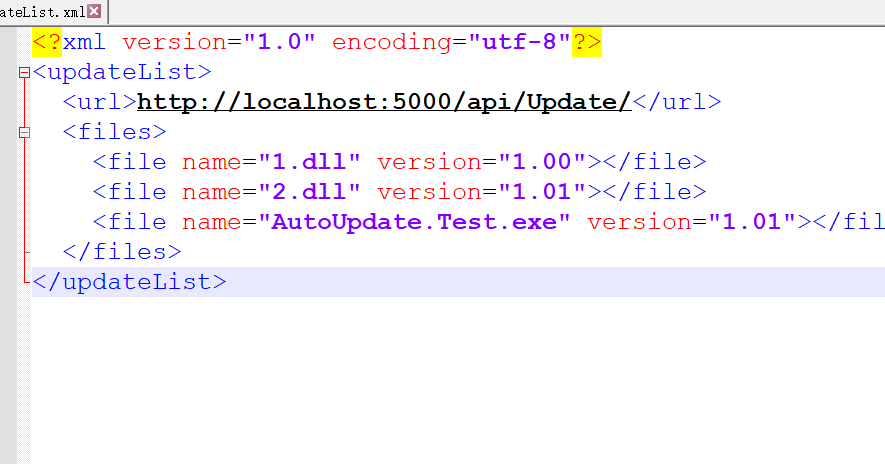Click the opening <files> tag text
Viewport: 885px width, 464px height.
tap(114, 132)
